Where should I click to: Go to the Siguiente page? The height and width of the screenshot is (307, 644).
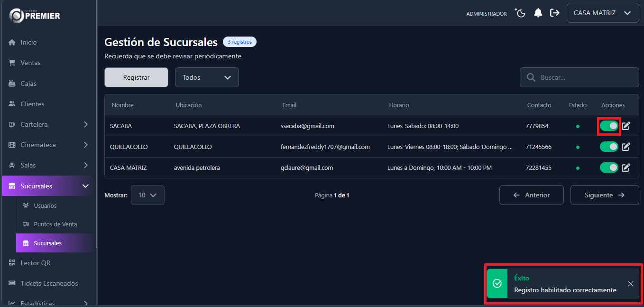point(604,195)
